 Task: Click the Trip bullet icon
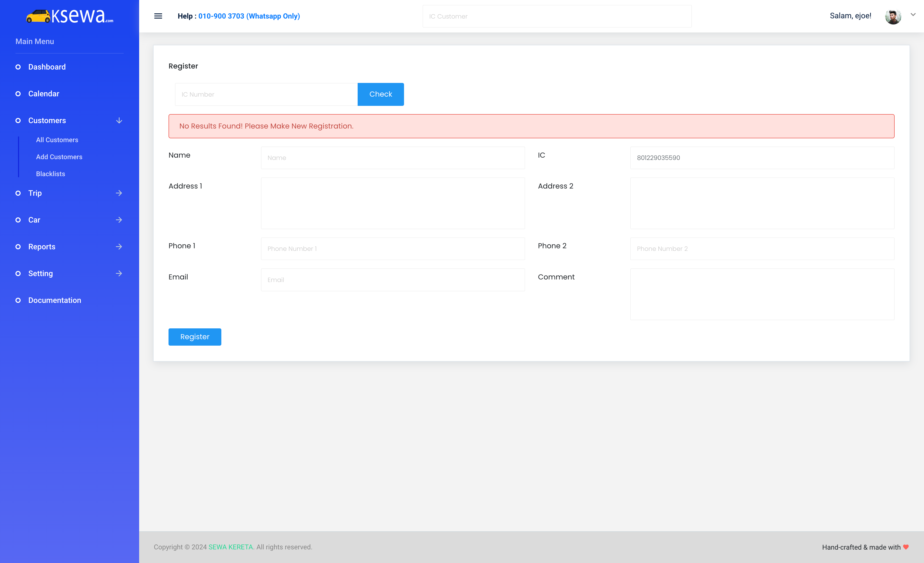(x=18, y=193)
